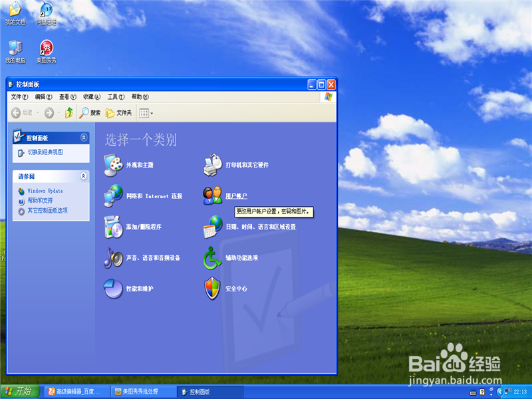Click the clock showing 22:13
Screen dimensions: 532x399
click(520, 392)
